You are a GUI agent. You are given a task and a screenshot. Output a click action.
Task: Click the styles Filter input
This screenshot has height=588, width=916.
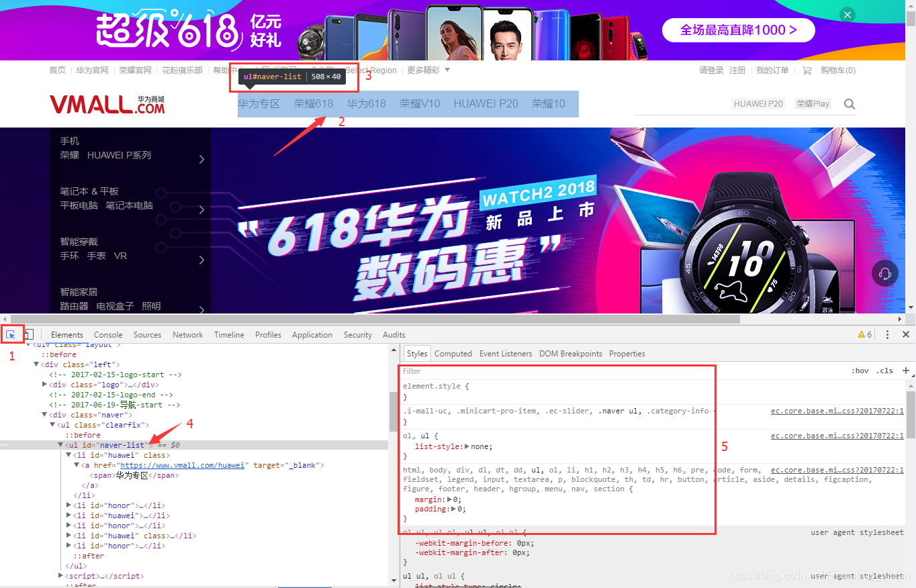click(625, 371)
